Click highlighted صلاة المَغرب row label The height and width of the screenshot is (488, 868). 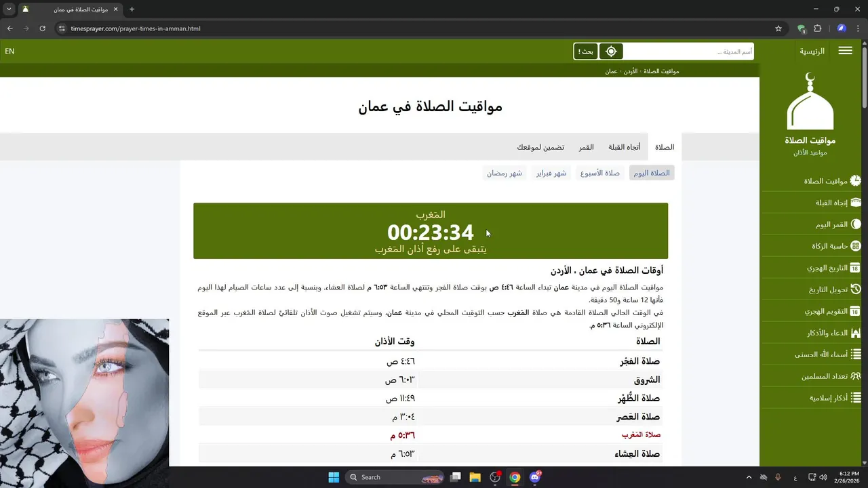641,435
